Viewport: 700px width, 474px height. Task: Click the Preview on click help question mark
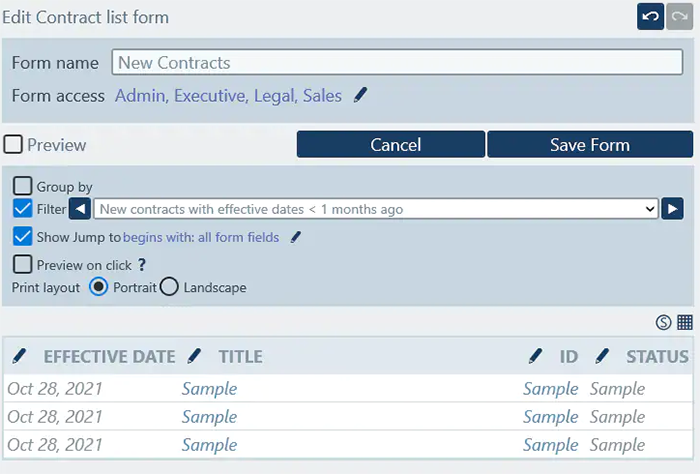(142, 265)
